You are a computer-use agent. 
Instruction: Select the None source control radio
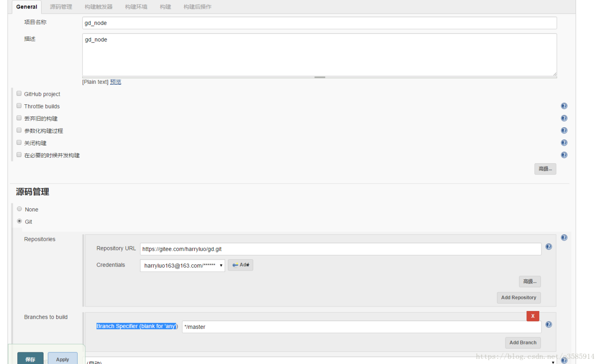point(19,209)
